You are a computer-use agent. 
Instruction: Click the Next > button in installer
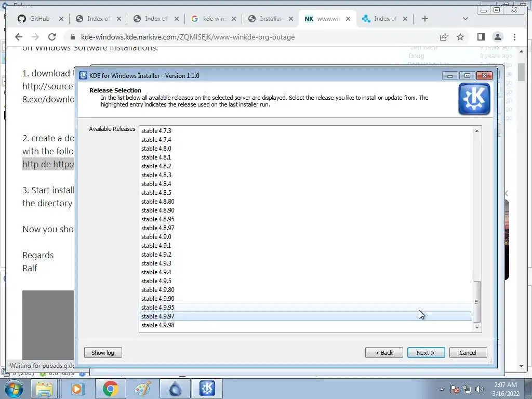tap(426, 353)
